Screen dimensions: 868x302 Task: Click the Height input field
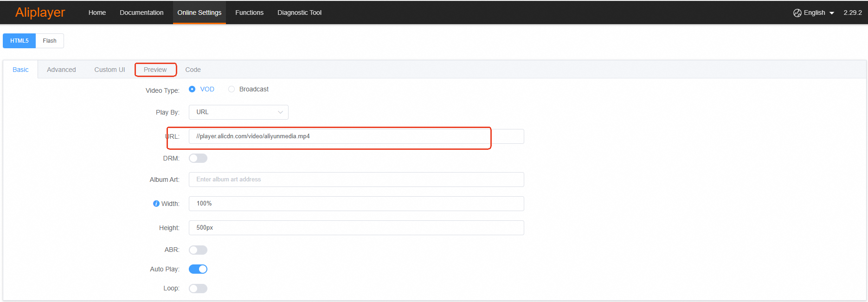[x=356, y=228]
